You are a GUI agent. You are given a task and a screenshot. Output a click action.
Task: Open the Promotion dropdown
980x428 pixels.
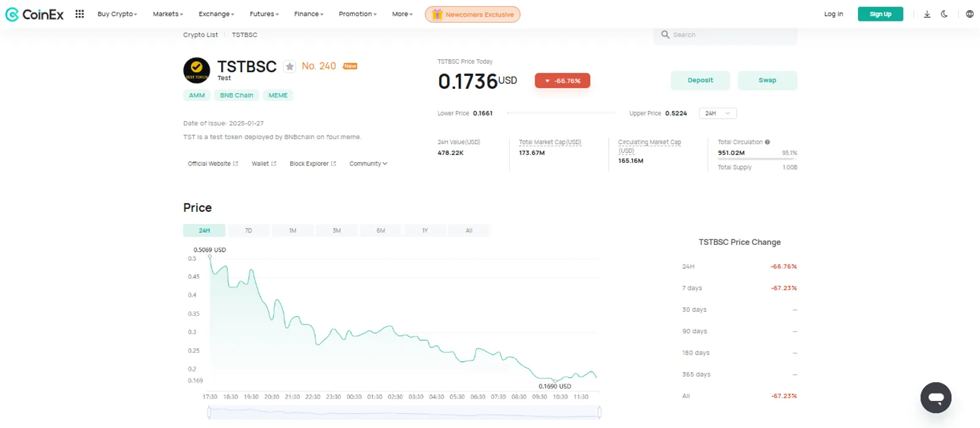point(358,14)
